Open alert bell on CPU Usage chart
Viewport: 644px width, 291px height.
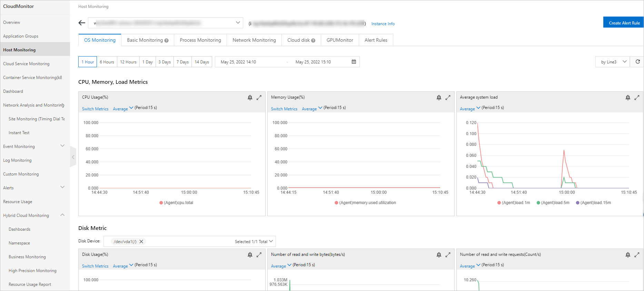coord(250,98)
